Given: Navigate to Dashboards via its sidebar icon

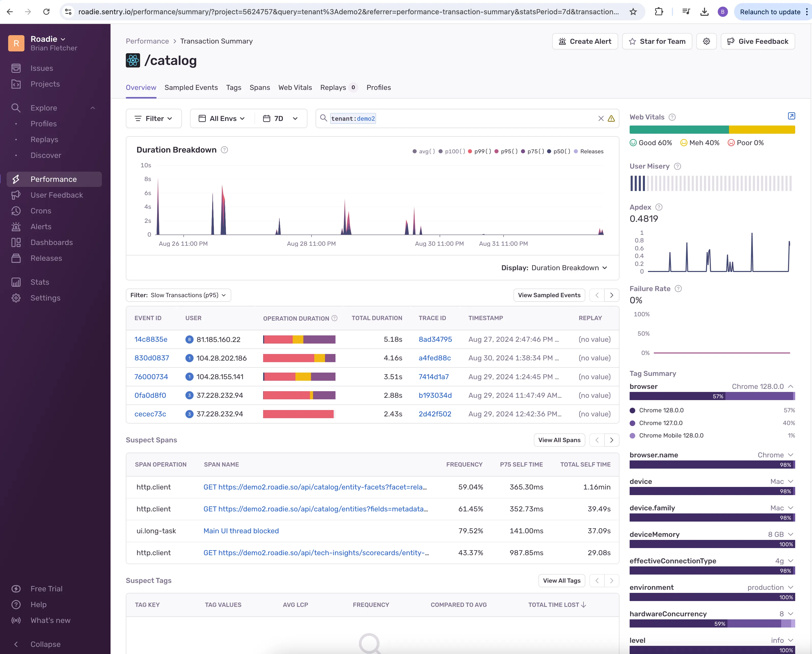Looking at the screenshot, I should [x=16, y=242].
